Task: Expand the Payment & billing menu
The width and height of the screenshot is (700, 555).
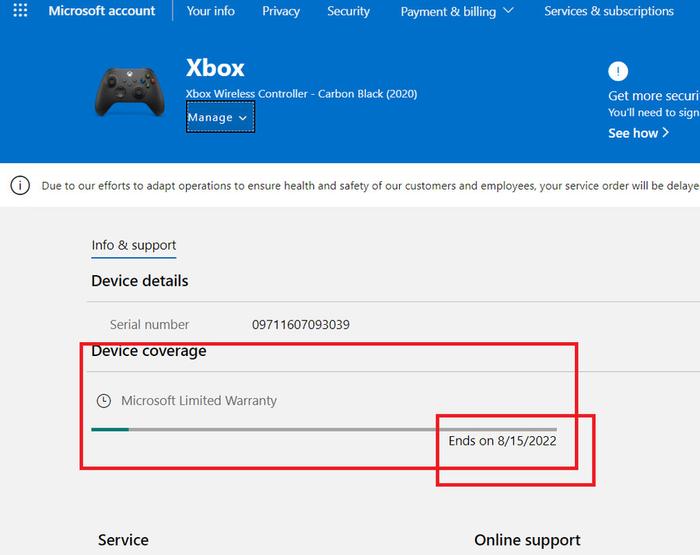Action: 457,11
